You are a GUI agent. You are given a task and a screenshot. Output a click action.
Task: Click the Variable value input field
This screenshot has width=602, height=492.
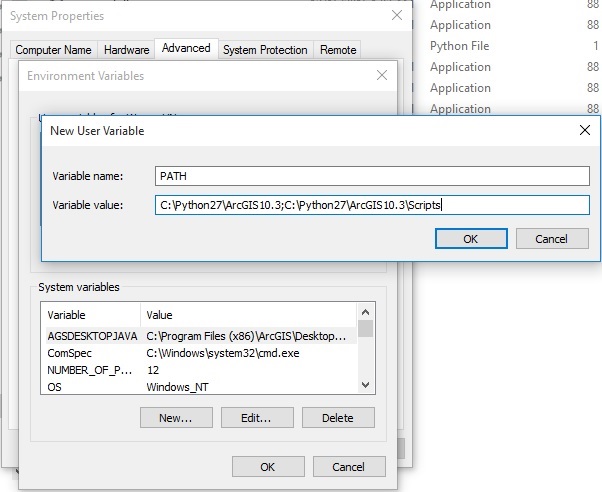click(x=372, y=205)
